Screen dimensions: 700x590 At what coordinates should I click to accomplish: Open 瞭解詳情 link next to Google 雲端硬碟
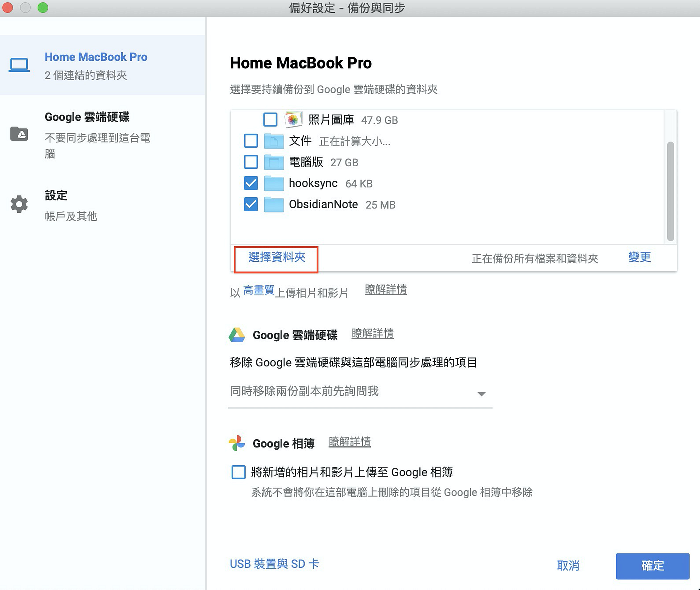click(373, 333)
